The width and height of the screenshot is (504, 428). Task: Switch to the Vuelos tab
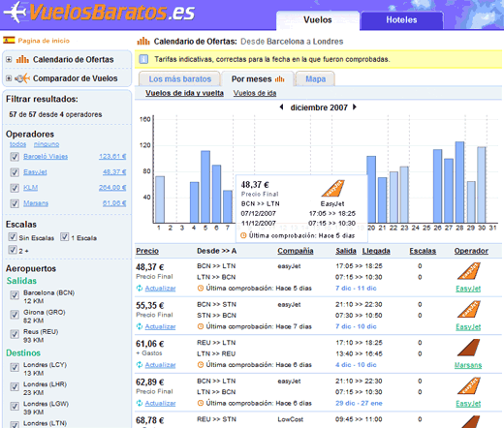coord(318,20)
